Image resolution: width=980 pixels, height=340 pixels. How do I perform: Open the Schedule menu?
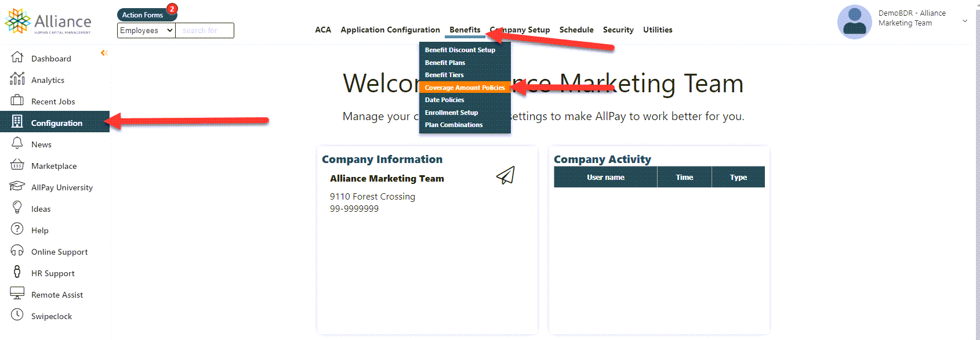point(576,30)
